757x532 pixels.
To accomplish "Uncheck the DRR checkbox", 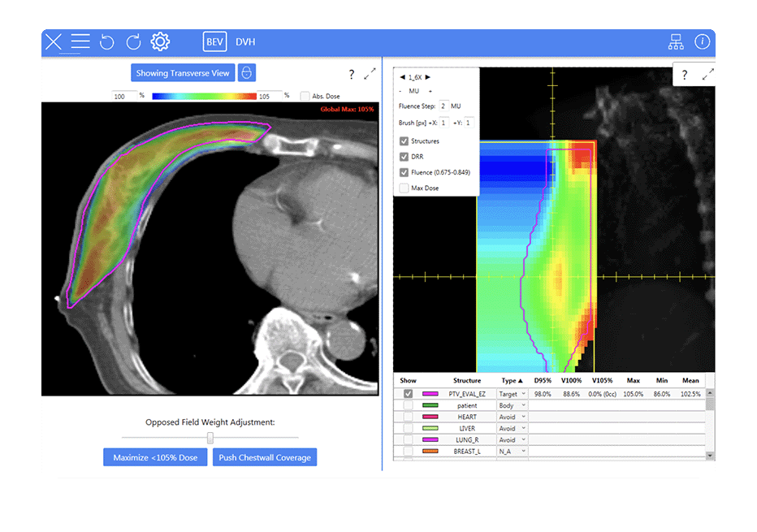I will pos(404,157).
